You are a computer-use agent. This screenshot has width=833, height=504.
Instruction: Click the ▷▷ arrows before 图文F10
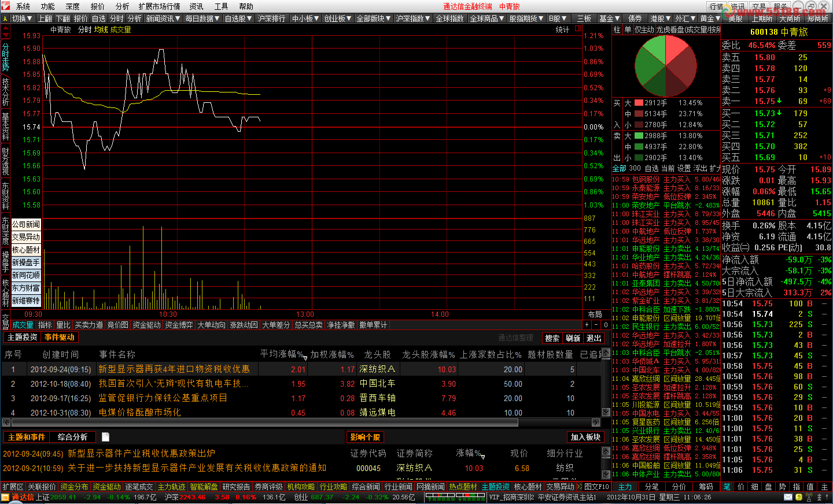coord(580,487)
